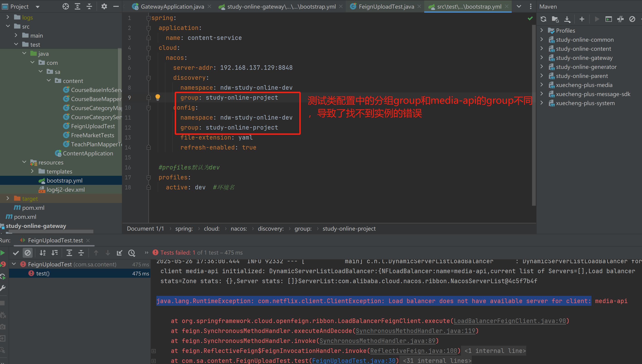This screenshot has width=642, height=364.
Task: Open Project panel settings gear
Action: [x=104, y=7]
